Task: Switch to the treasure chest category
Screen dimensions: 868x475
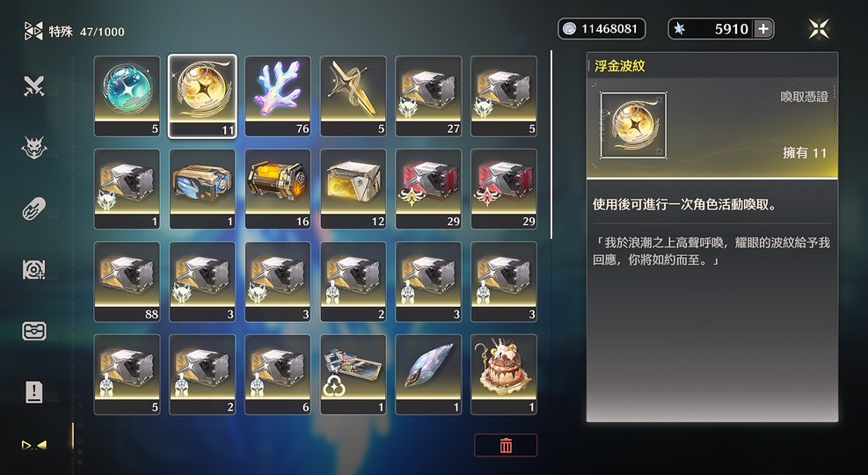Action: (33, 331)
